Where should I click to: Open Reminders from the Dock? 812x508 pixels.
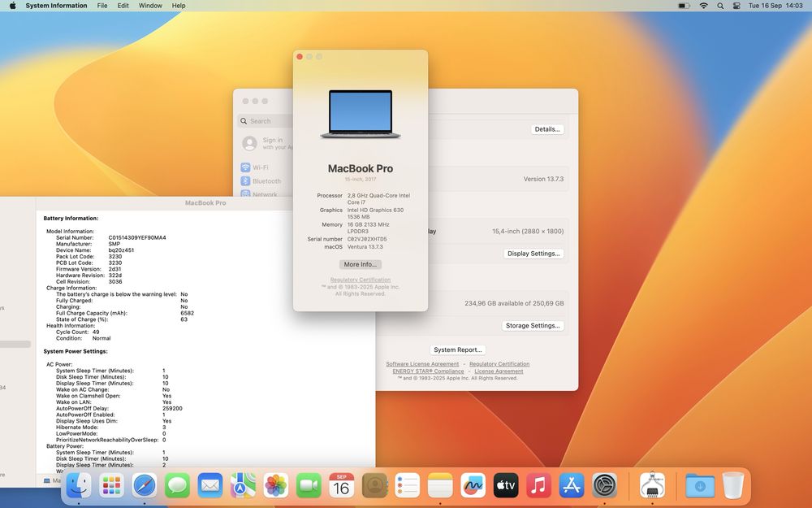click(408, 486)
